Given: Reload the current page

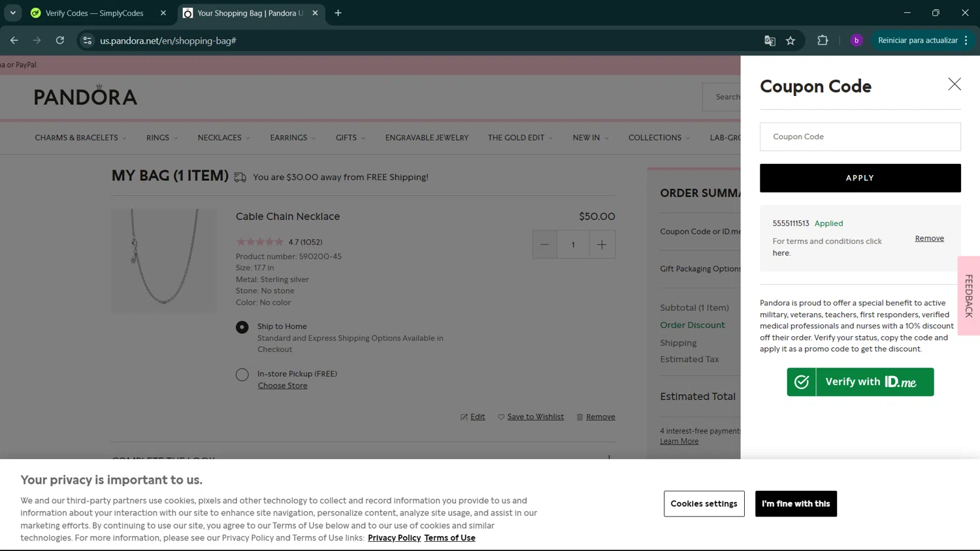Looking at the screenshot, I should 59,40.
